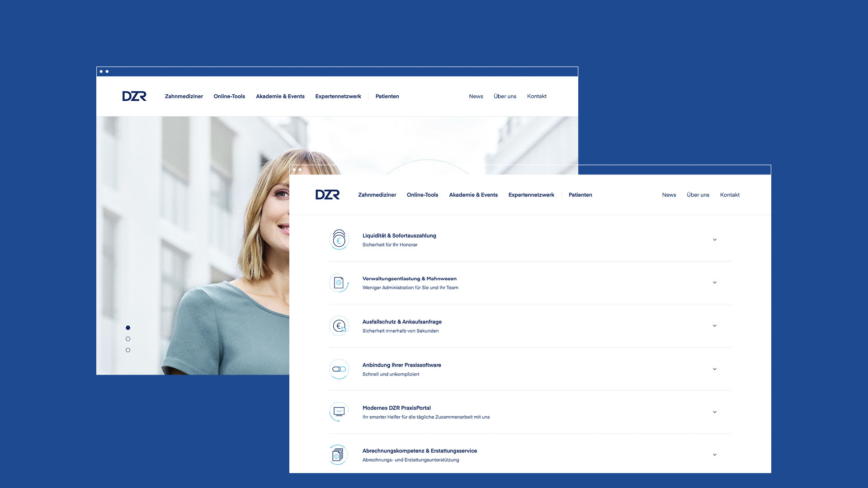Open Patienten in the back window

pos(387,96)
